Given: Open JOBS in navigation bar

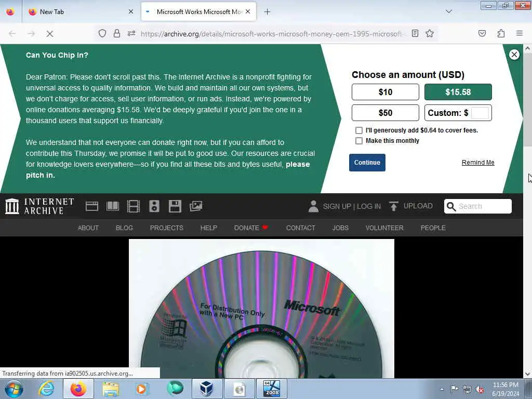Looking at the screenshot, I should pyautogui.click(x=340, y=228).
